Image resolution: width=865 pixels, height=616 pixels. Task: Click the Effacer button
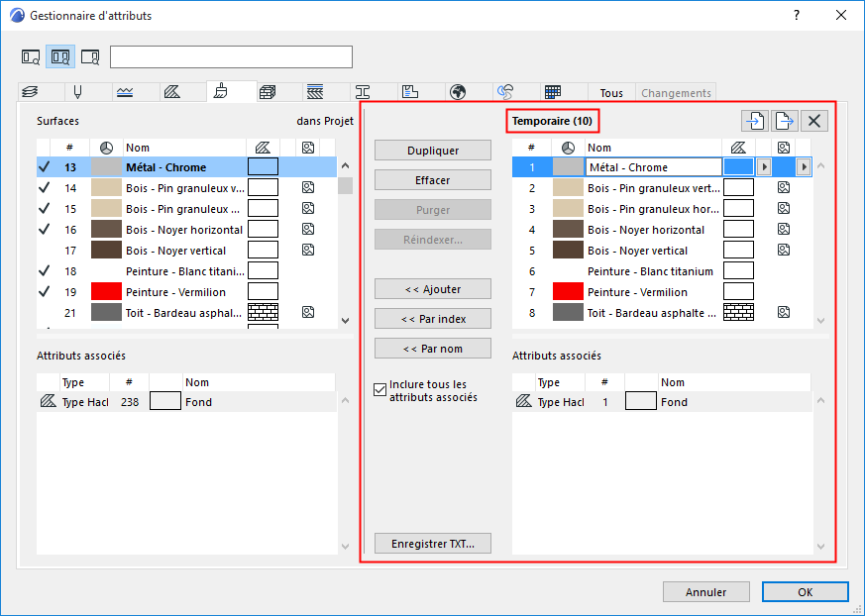coord(433,180)
